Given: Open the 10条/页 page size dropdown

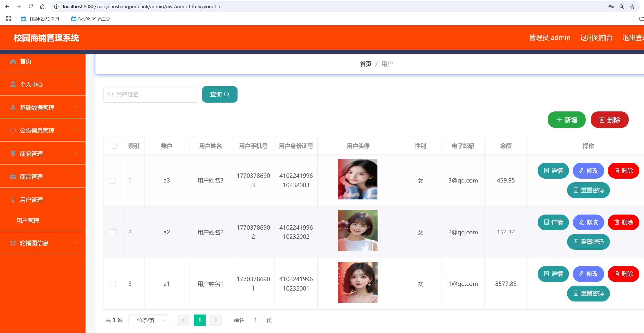Looking at the screenshot, I should click(149, 320).
